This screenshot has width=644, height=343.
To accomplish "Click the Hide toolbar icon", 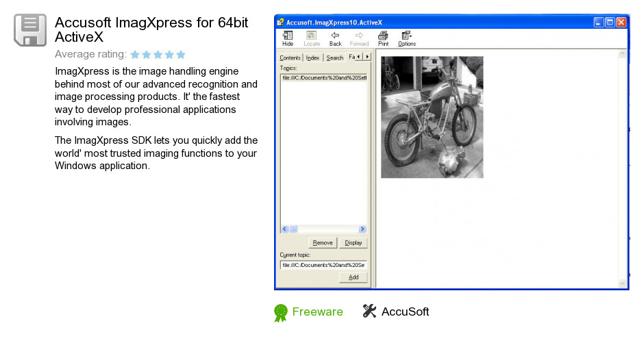I will click(x=288, y=38).
